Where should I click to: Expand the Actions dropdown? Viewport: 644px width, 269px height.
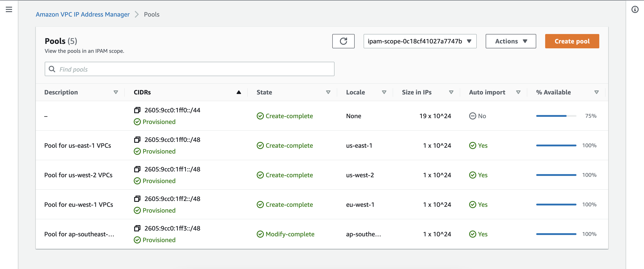tap(511, 41)
